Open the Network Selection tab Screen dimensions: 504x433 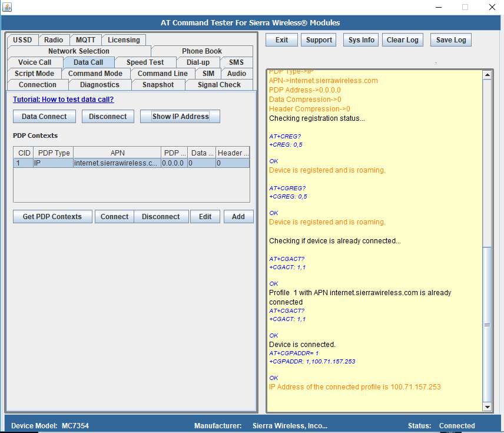tap(79, 51)
